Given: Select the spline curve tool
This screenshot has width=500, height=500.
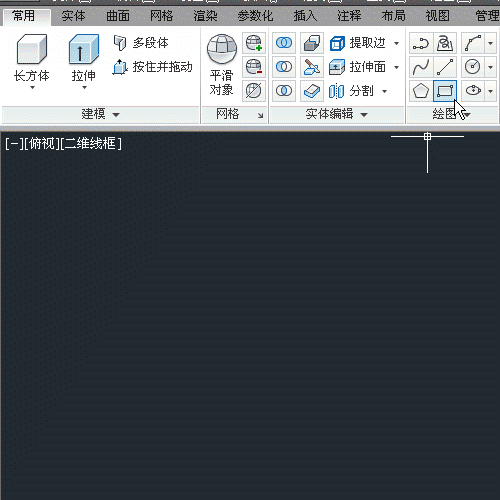Looking at the screenshot, I should pos(421,67).
